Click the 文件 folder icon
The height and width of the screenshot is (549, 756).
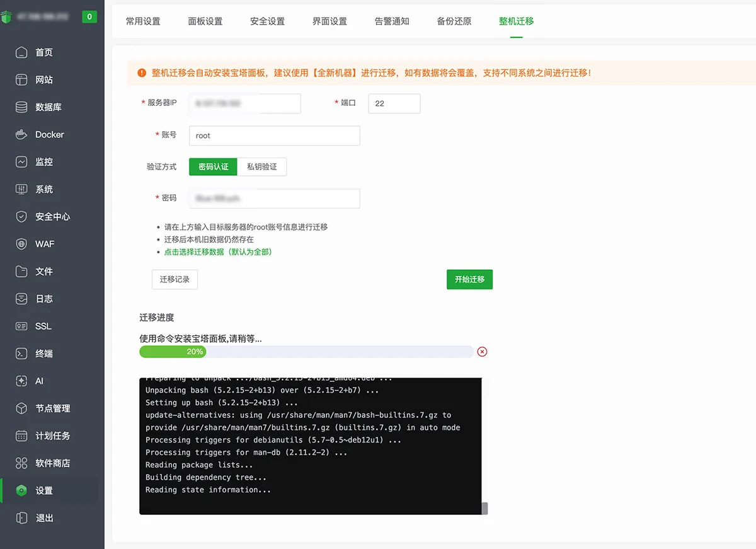(x=21, y=271)
